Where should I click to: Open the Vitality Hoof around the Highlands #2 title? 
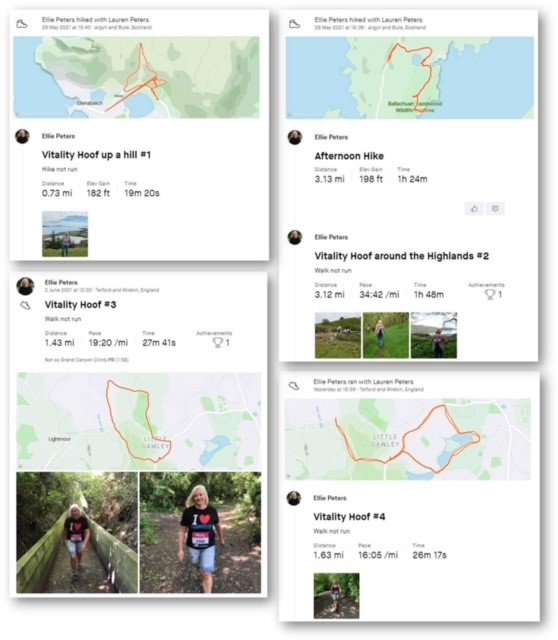pyautogui.click(x=401, y=256)
